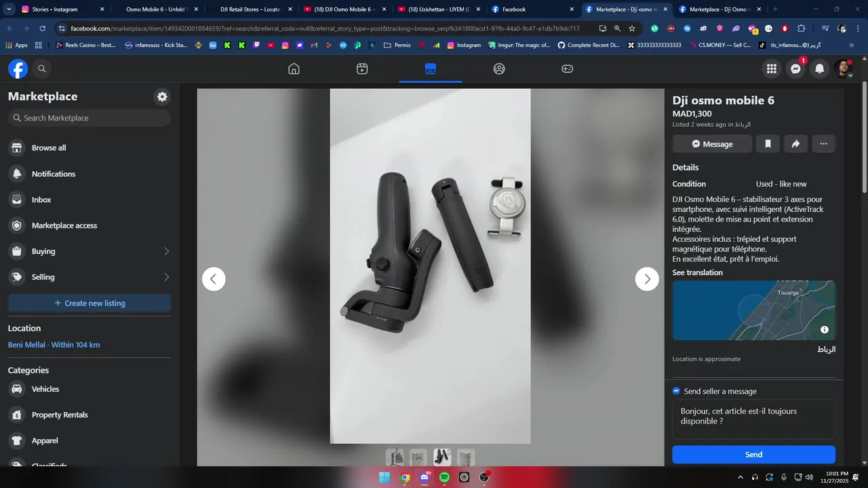This screenshot has height=488, width=868.
Task: Switch to the plain Facebook tab
Action: tap(533, 9)
